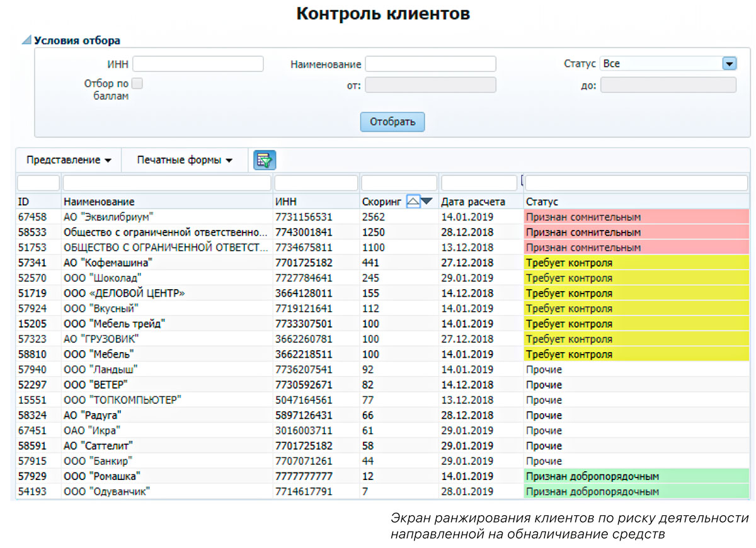Open the Печатные формы menu

coord(185,160)
